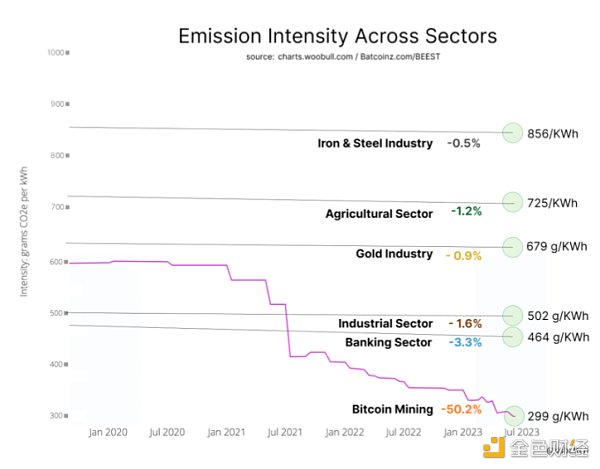Click the -3.3% blue Banking percentage

(x=465, y=342)
